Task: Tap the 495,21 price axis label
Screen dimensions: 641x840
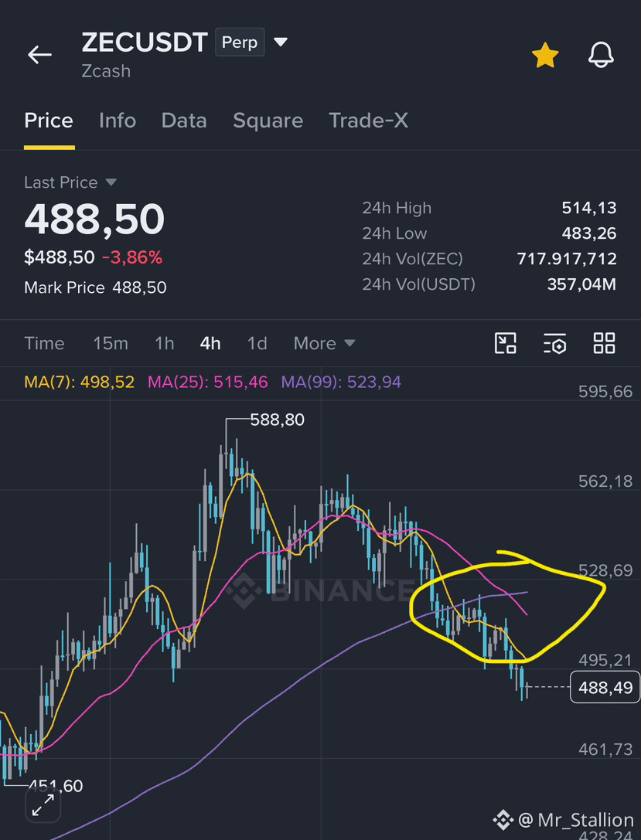Action: (x=605, y=660)
